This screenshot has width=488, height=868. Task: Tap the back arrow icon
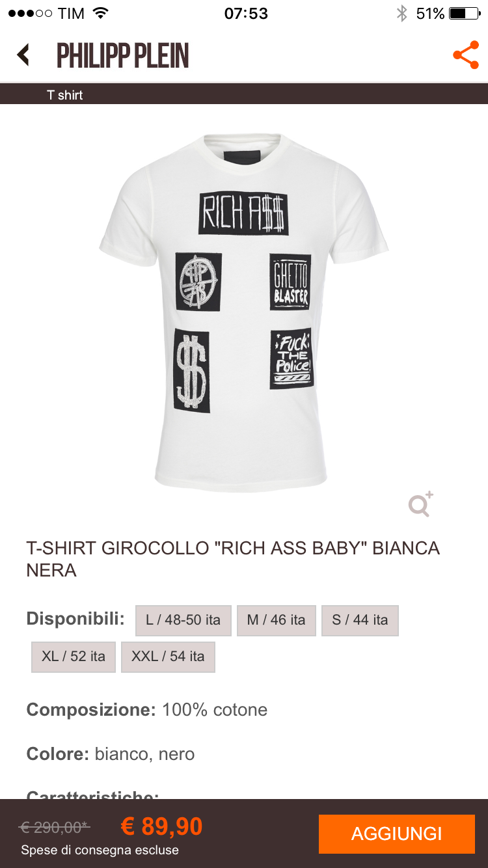(x=23, y=55)
